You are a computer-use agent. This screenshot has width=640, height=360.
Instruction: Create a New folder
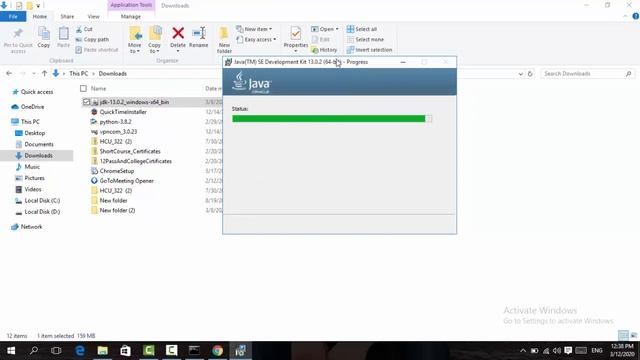coord(224,40)
